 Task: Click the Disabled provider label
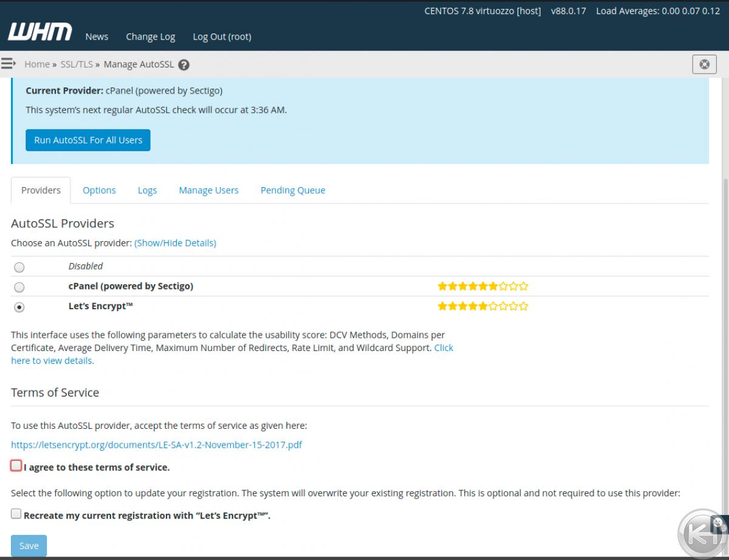[86, 266]
